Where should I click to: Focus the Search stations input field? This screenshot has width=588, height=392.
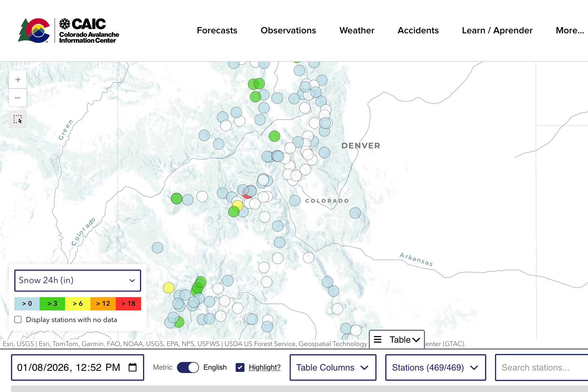pyautogui.click(x=540, y=367)
